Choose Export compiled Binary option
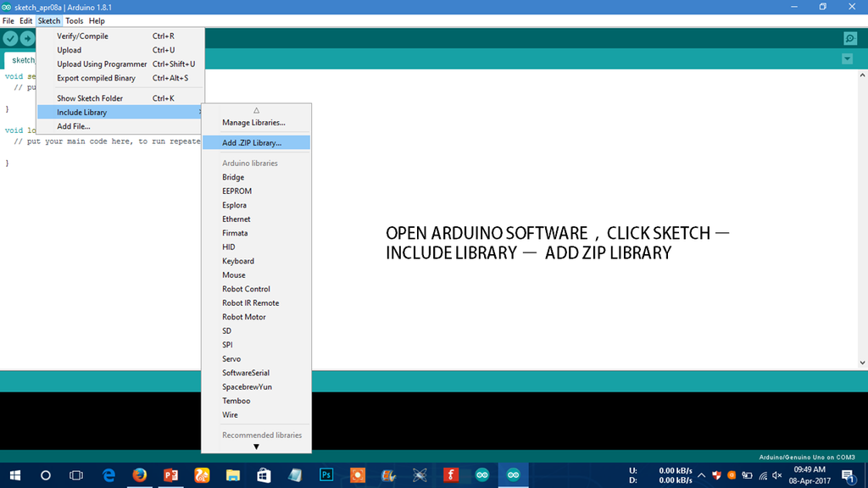This screenshot has height=488, width=868. pyautogui.click(x=96, y=78)
